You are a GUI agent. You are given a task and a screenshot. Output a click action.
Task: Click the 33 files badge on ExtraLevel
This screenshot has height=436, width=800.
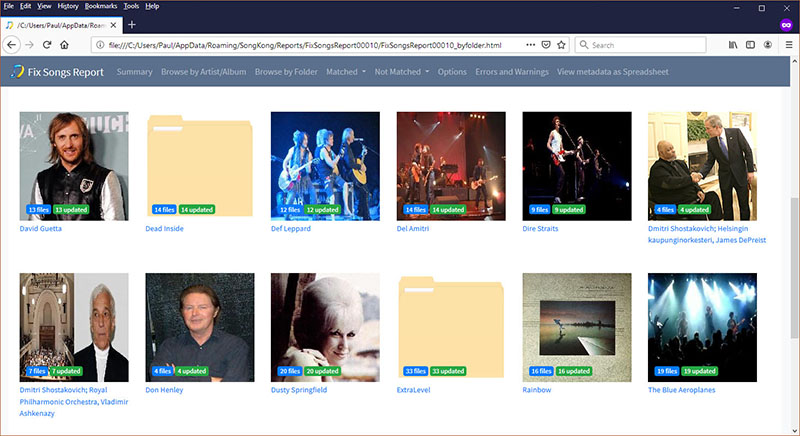pos(415,371)
